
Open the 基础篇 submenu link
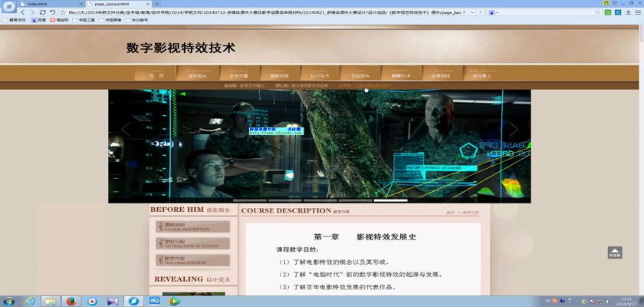[244, 86]
